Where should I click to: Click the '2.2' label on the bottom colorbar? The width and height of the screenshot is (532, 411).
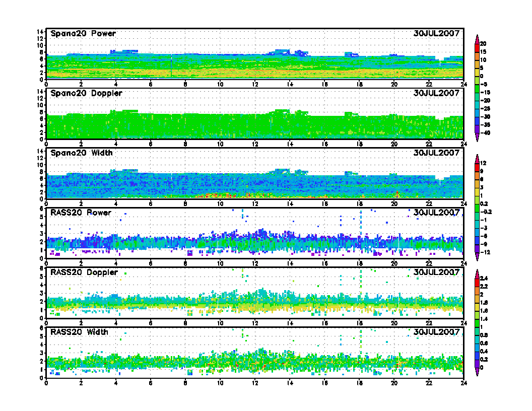484,287
